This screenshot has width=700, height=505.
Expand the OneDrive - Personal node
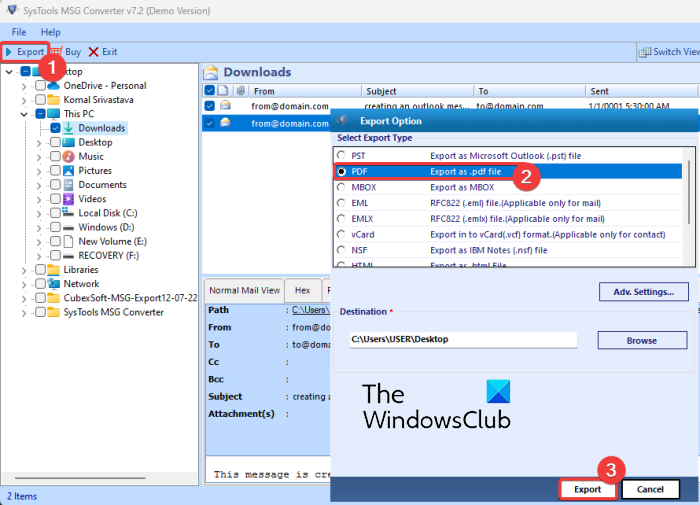(24, 86)
